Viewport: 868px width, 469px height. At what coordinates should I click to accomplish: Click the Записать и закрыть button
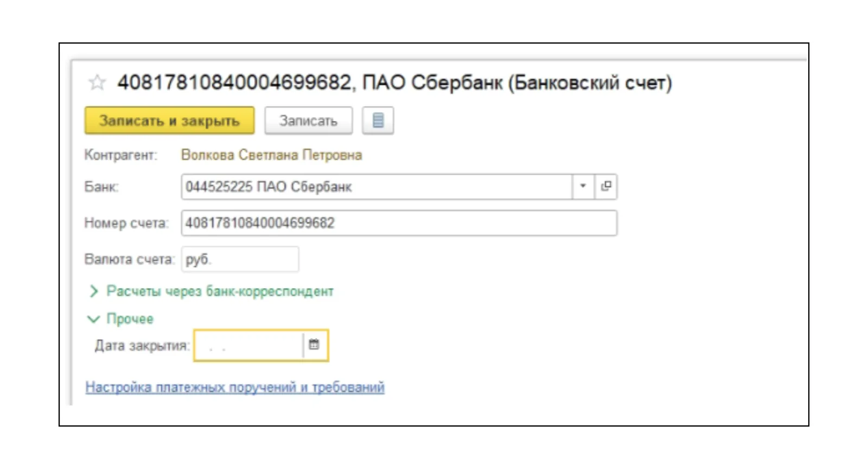tap(169, 121)
